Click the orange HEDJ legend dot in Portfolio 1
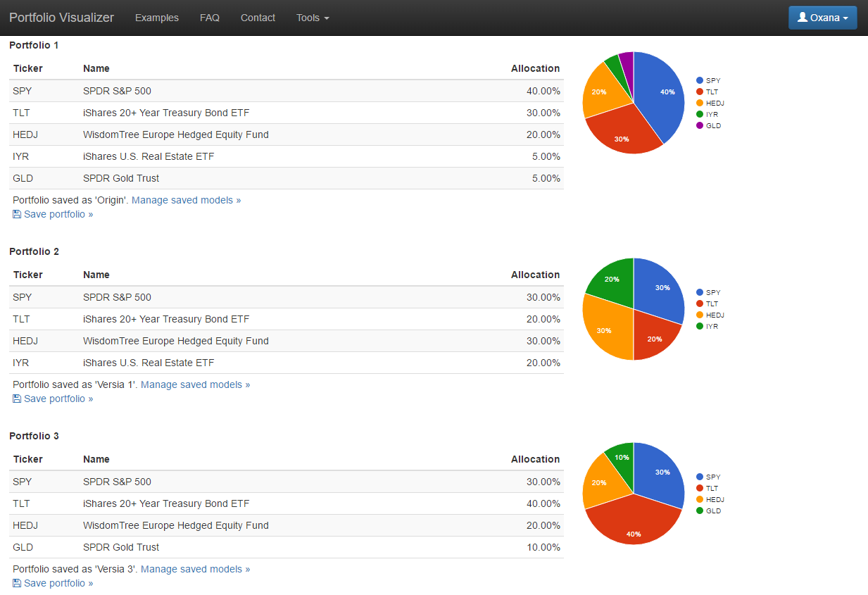Image resolution: width=868 pixels, height=595 pixels. pos(700,103)
